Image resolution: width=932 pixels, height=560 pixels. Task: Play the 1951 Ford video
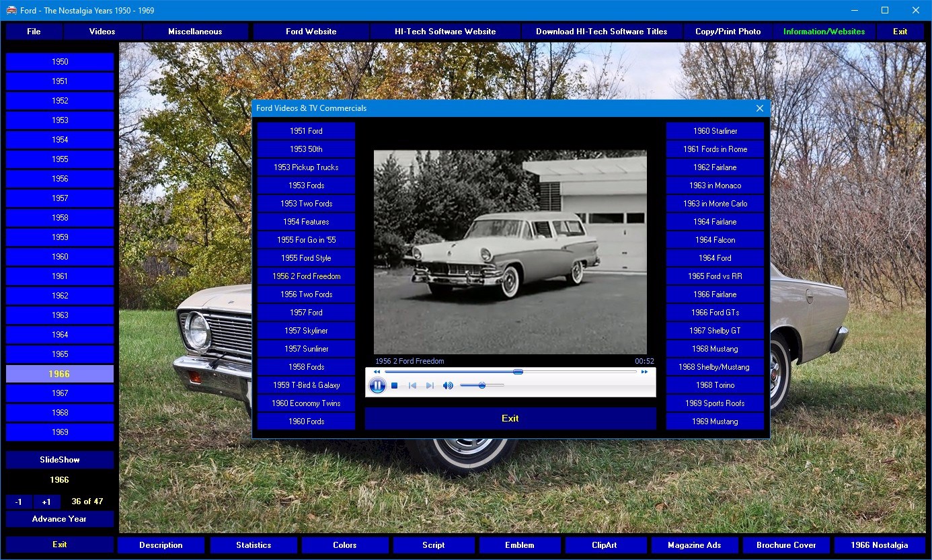306,131
